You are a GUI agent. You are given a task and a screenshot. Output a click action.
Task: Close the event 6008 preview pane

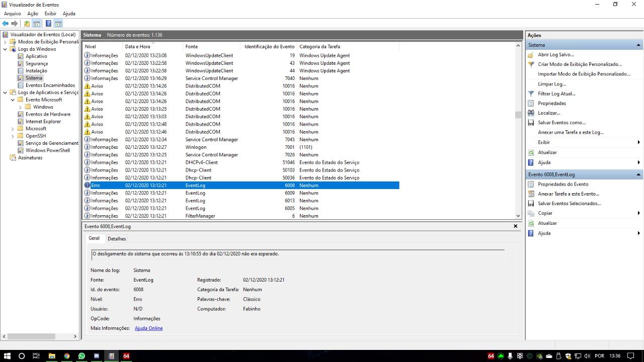pyautogui.click(x=515, y=226)
